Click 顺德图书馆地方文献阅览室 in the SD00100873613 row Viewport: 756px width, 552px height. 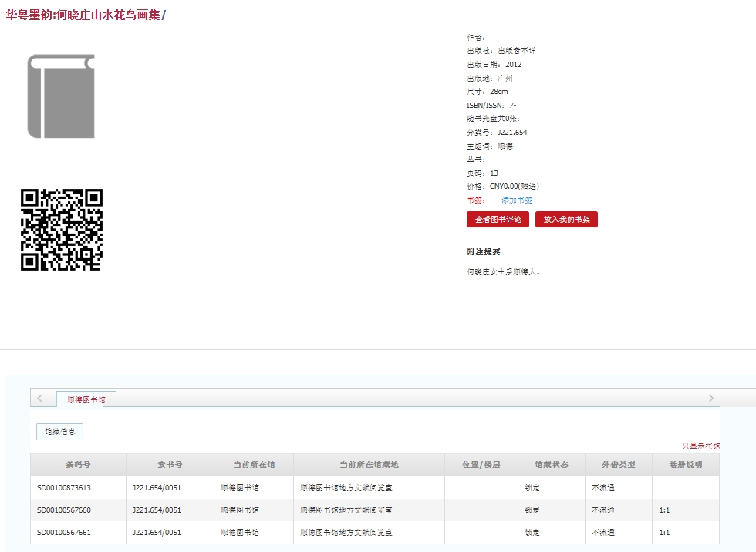346,488
